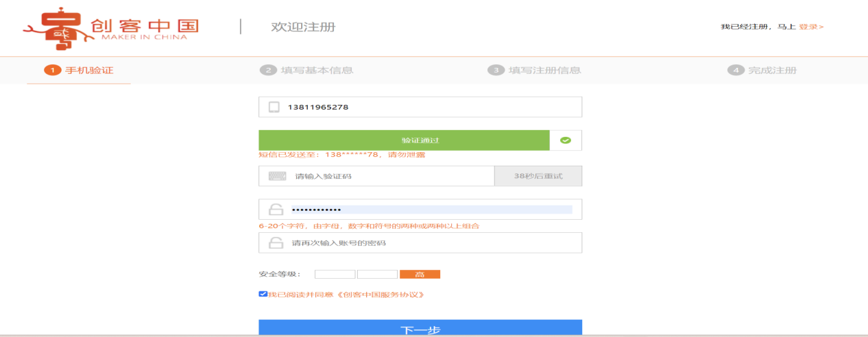Click the lock icon in the confirm password field

[x=276, y=242]
